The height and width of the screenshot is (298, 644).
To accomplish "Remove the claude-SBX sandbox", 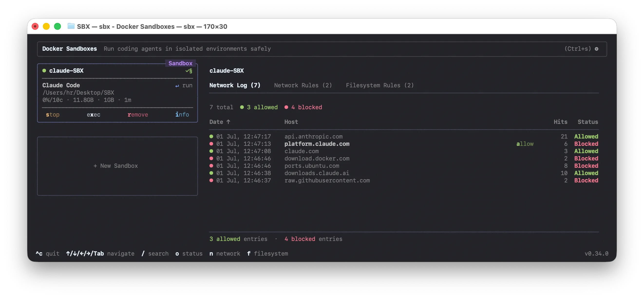I will [x=138, y=115].
